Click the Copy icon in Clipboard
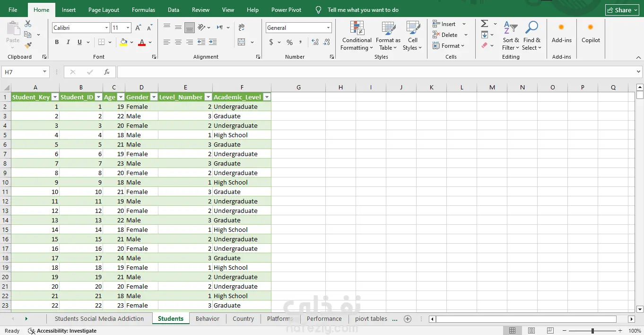 (x=28, y=35)
